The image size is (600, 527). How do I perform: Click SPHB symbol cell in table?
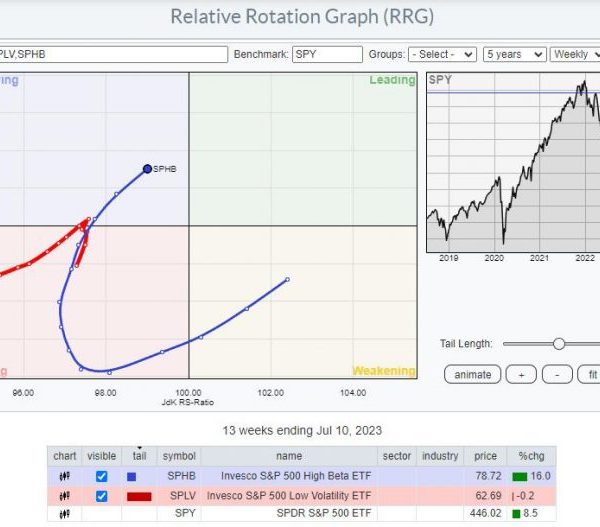(181, 476)
